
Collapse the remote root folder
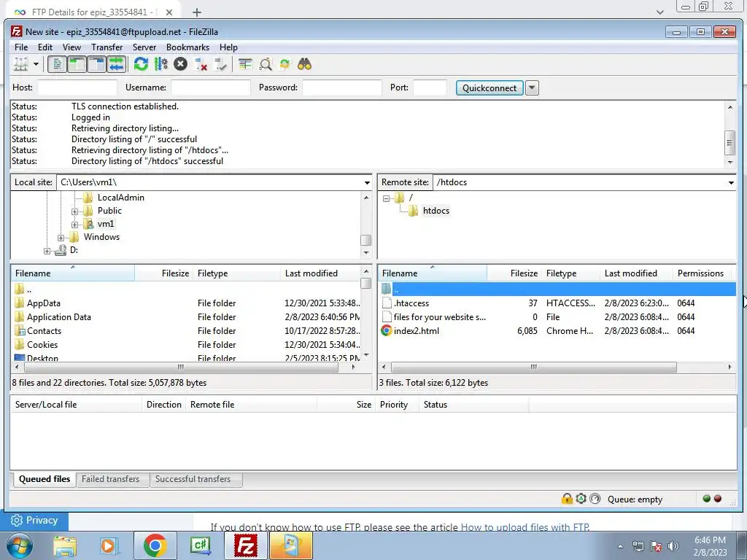click(x=387, y=198)
